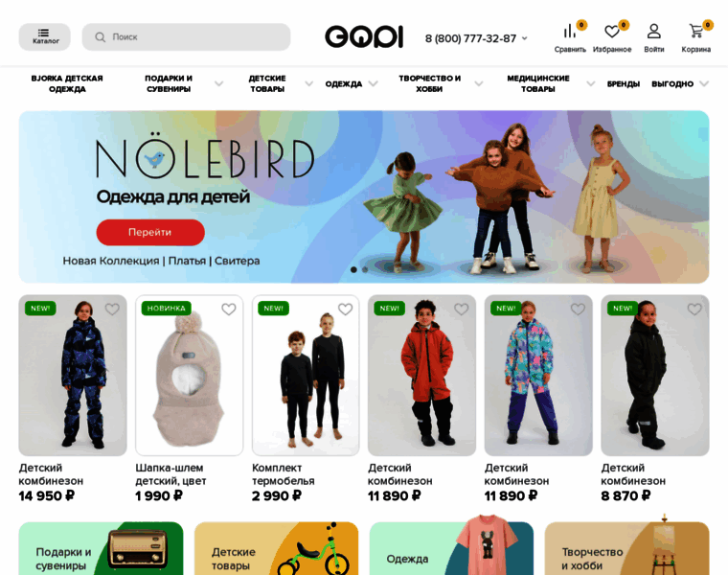Screen dimensions: 728x575
Task: Open the Избранное favorites heart icon
Action: 611,32
